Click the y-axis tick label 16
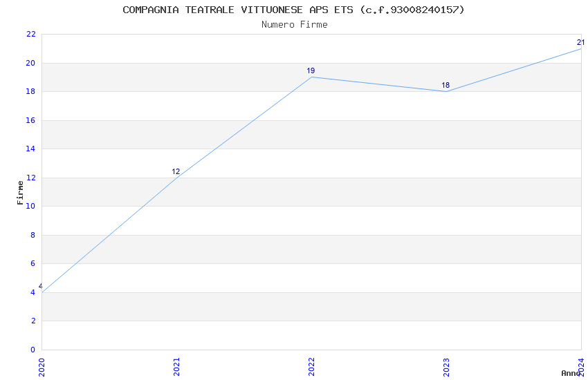The height and width of the screenshot is (380, 588). point(30,120)
